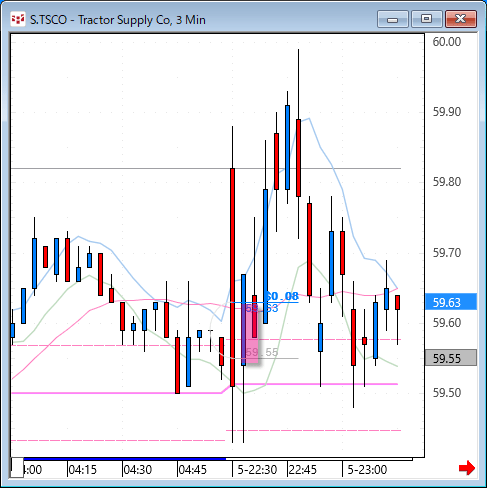The width and height of the screenshot is (487, 488).
Task: Click the 04:45 label on time axis
Action: tap(192, 470)
